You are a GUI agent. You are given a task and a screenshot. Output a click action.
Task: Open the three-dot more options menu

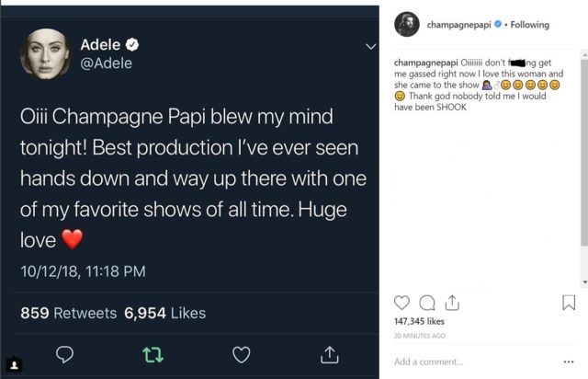point(568,362)
